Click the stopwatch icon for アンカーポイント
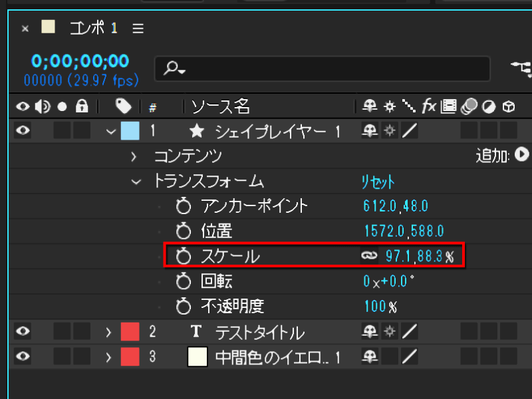The width and height of the screenshot is (532, 399). coord(184,206)
